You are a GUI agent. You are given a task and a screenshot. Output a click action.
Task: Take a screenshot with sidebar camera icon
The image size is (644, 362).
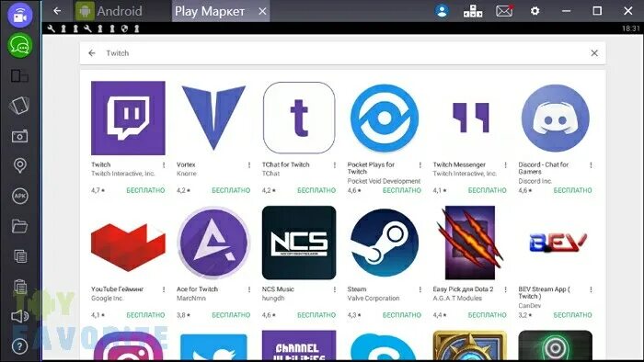point(19,136)
